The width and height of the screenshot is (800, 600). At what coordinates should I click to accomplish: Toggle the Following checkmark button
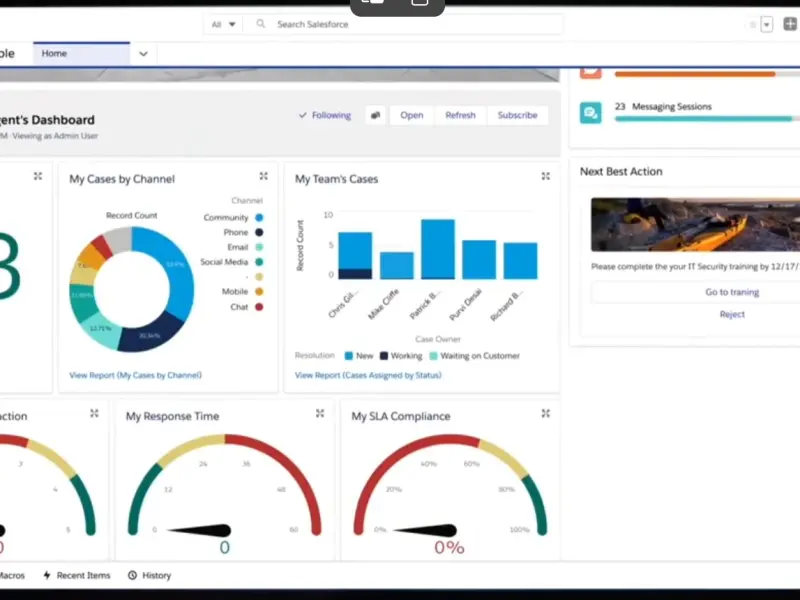click(x=325, y=115)
